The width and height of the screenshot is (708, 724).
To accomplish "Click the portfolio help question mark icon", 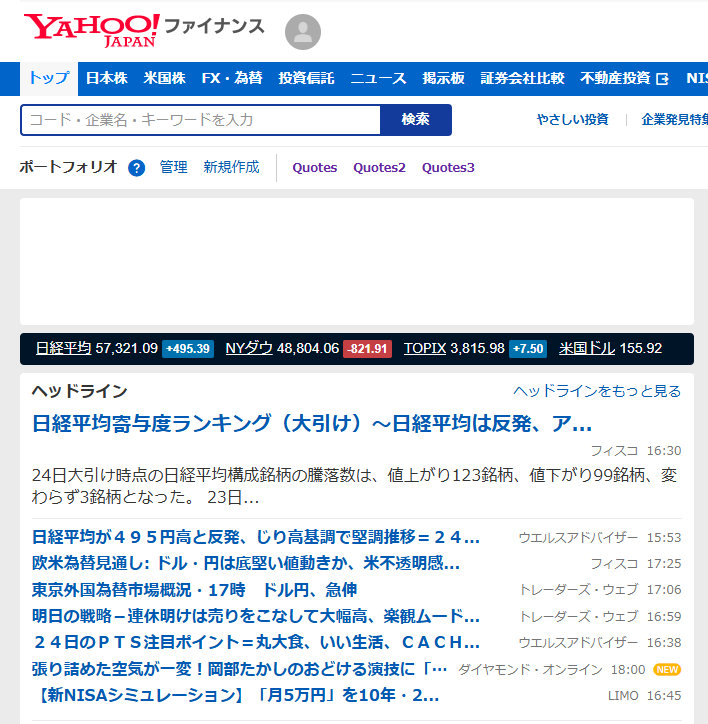I will pos(137,168).
